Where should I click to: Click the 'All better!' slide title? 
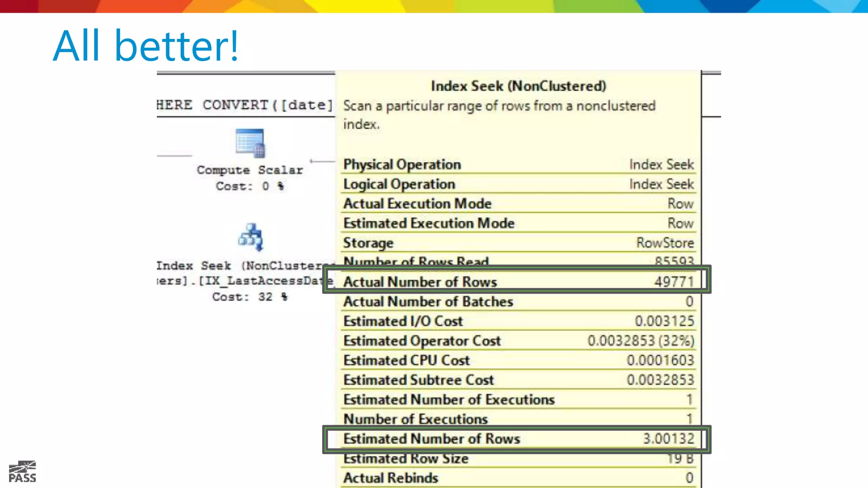[x=146, y=46]
